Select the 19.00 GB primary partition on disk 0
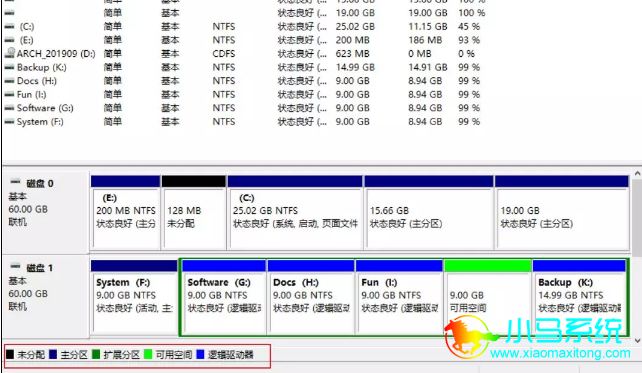Image resolution: width=642 pixels, height=373 pixels. point(562,212)
